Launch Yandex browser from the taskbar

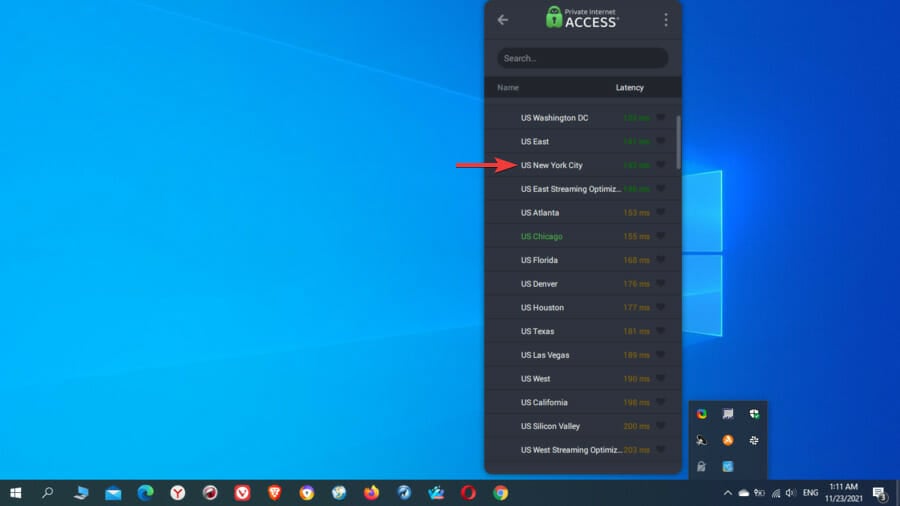coord(177,493)
